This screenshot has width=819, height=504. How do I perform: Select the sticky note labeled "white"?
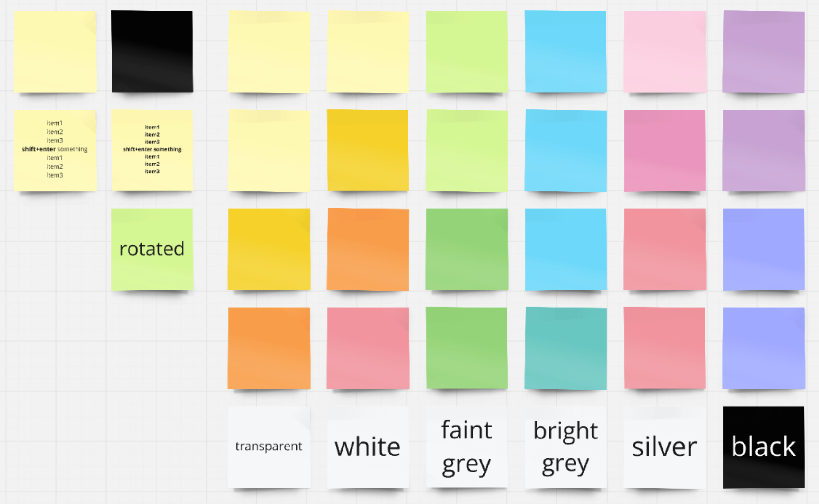(x=367, y=447)
